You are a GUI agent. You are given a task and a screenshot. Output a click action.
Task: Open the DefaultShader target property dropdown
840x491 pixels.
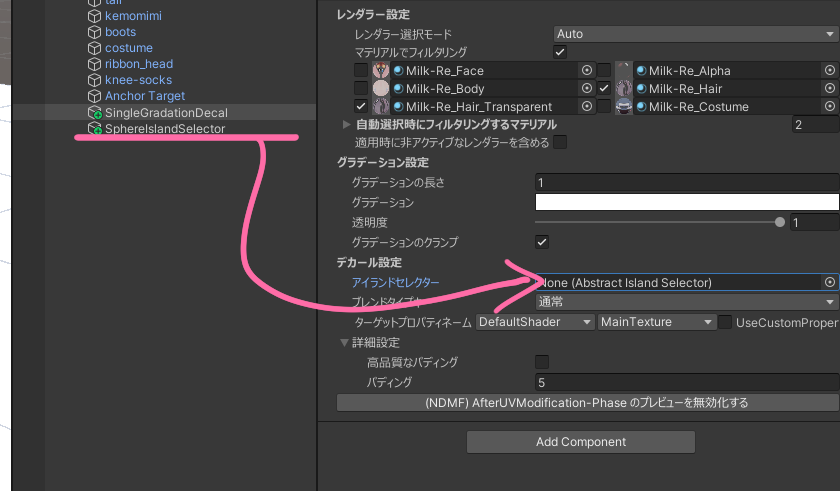tap(535, 322)
